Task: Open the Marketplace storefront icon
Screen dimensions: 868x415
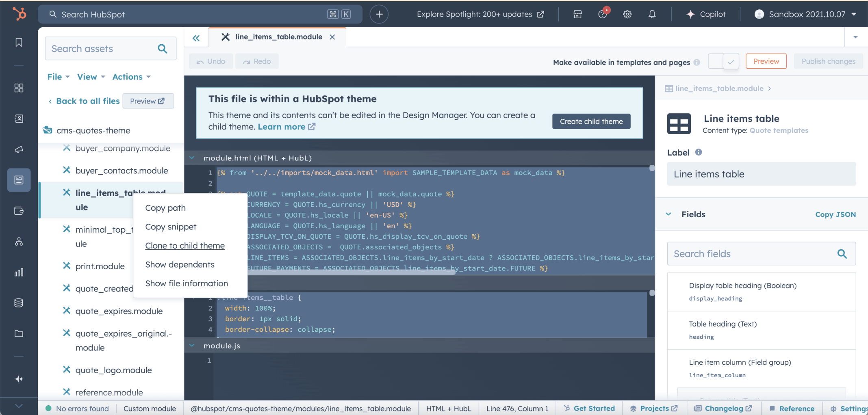Action: coord(577,14)
